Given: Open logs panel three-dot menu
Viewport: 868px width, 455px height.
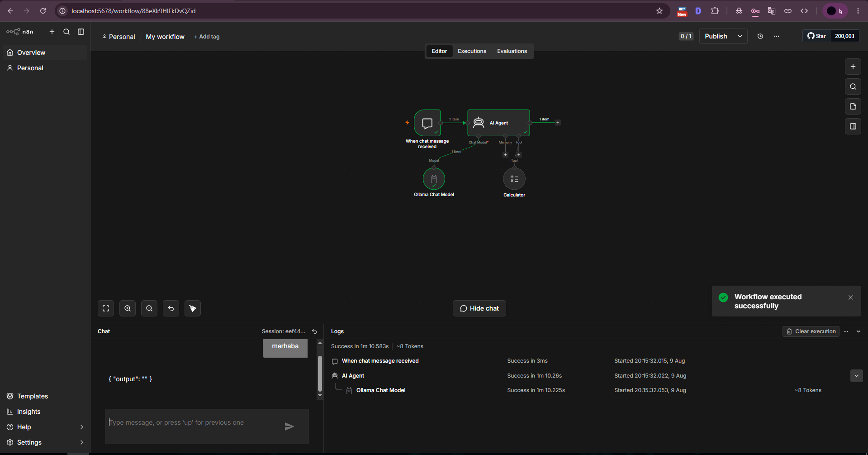Looking at the screenshot, I should pyautogui.click(x=846, y=331).
